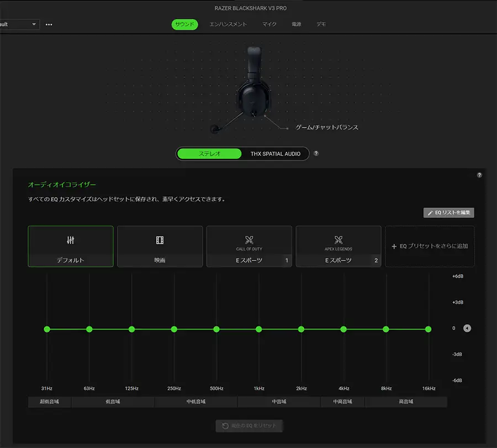Viewport: 497px width, 448px height.
Task: Click the -3dB scale label
Action: [457, 354]
